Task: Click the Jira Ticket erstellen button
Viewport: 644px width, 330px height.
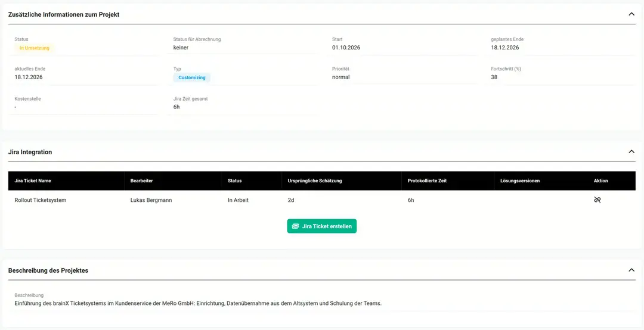Action: 321,226
